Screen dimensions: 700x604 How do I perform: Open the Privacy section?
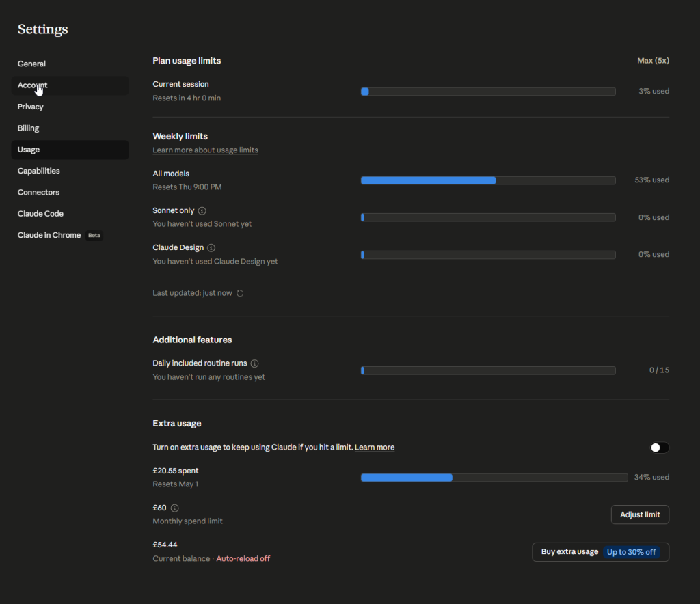[70, 107]
